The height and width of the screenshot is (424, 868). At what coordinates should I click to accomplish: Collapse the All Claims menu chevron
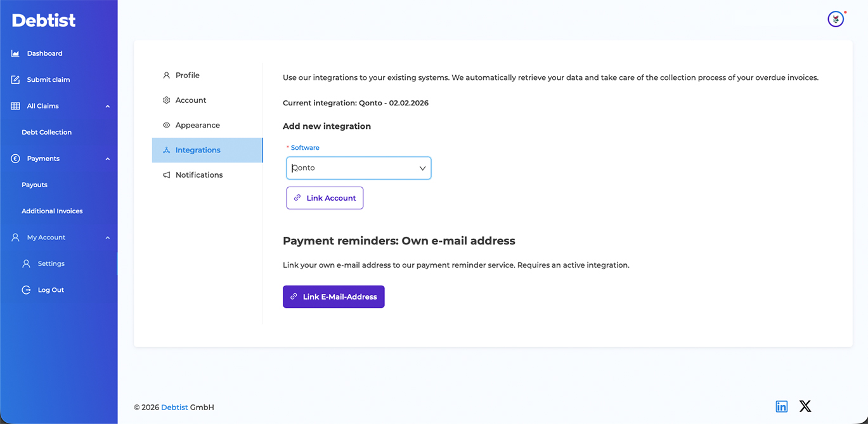(x=108, y=106)
